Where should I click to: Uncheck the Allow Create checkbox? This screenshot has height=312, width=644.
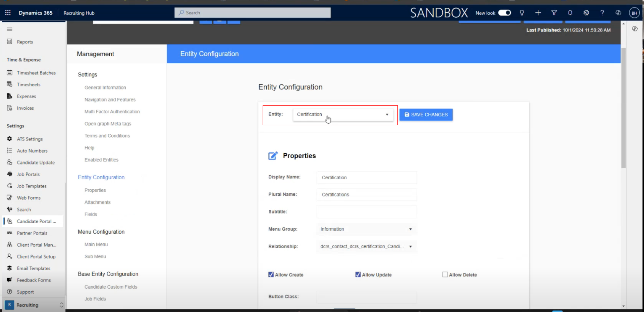coord(271,274)
